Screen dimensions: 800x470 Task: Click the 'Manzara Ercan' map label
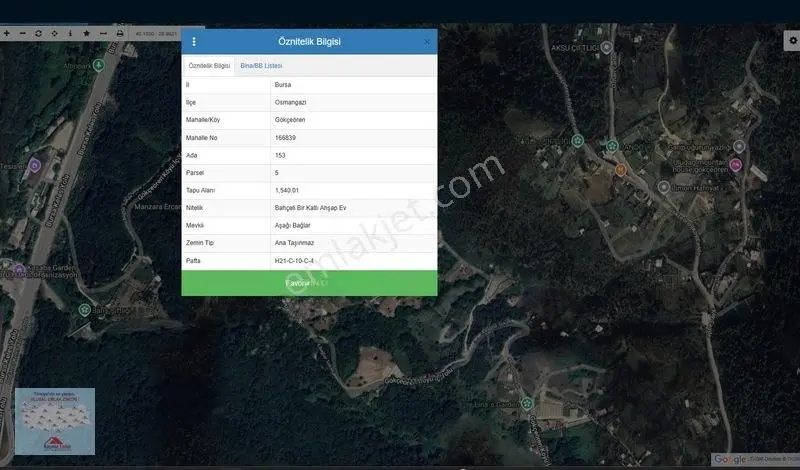157,207
